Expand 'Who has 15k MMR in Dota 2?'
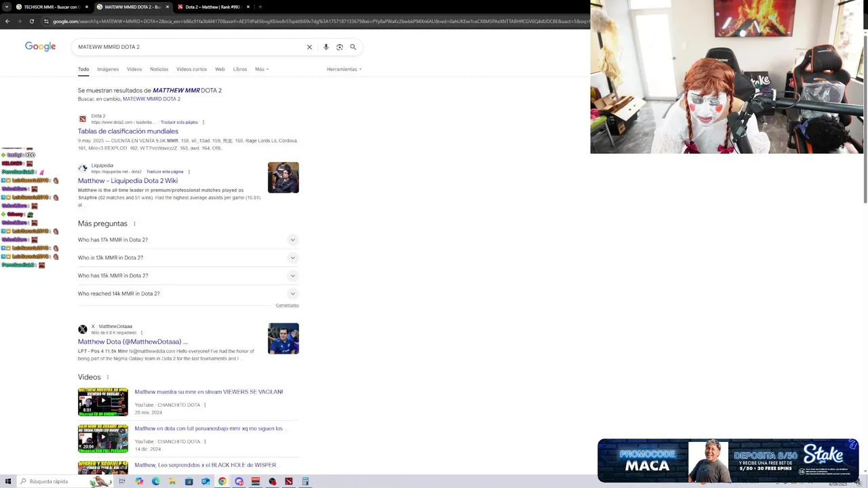 (x=188, y=276)
